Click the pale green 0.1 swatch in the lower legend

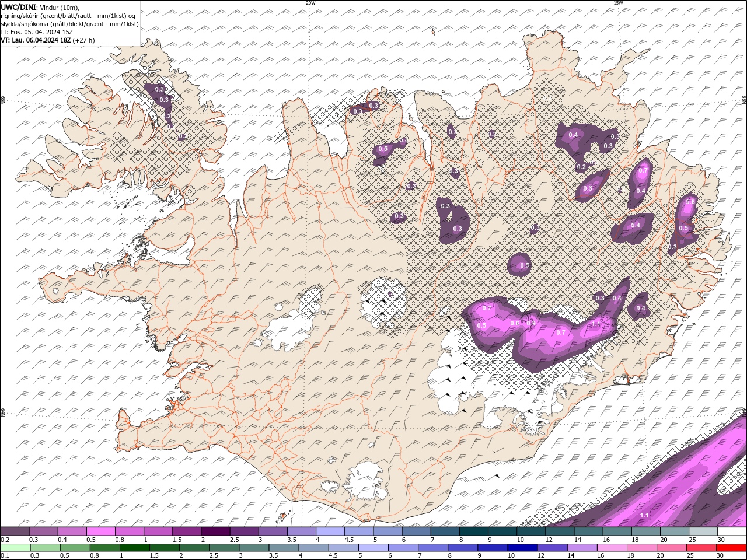point(15,548)
